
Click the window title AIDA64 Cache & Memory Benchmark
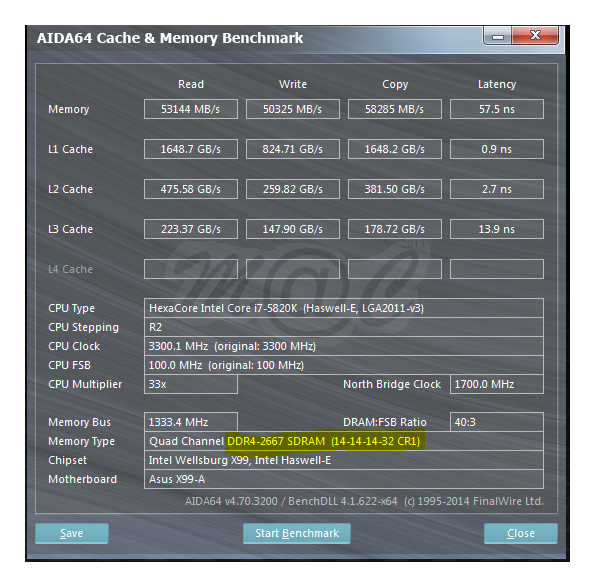170,38
